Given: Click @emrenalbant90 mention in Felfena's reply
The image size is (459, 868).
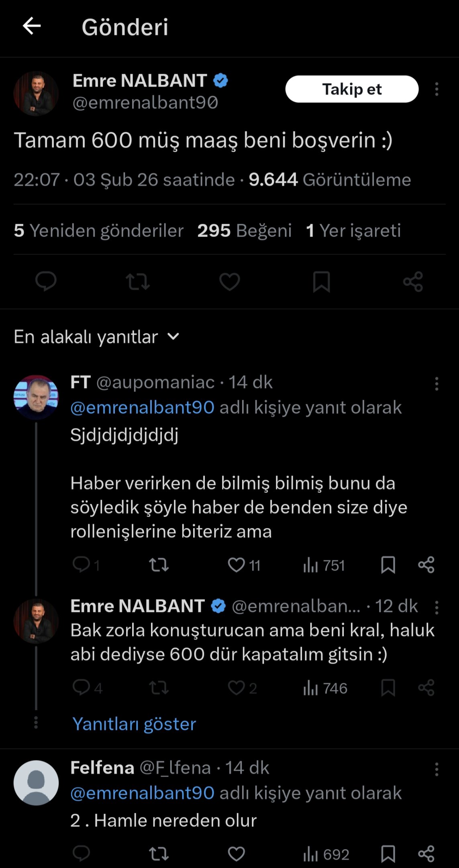Looking at the screenshot, I should 142,793.
